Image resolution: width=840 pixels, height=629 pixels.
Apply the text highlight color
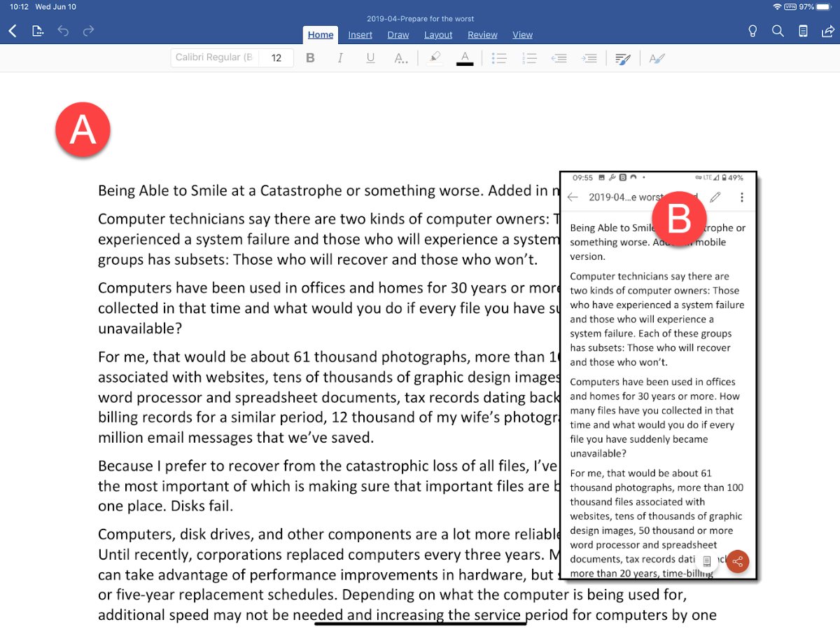pyautogui.click(x=435, y=58)
